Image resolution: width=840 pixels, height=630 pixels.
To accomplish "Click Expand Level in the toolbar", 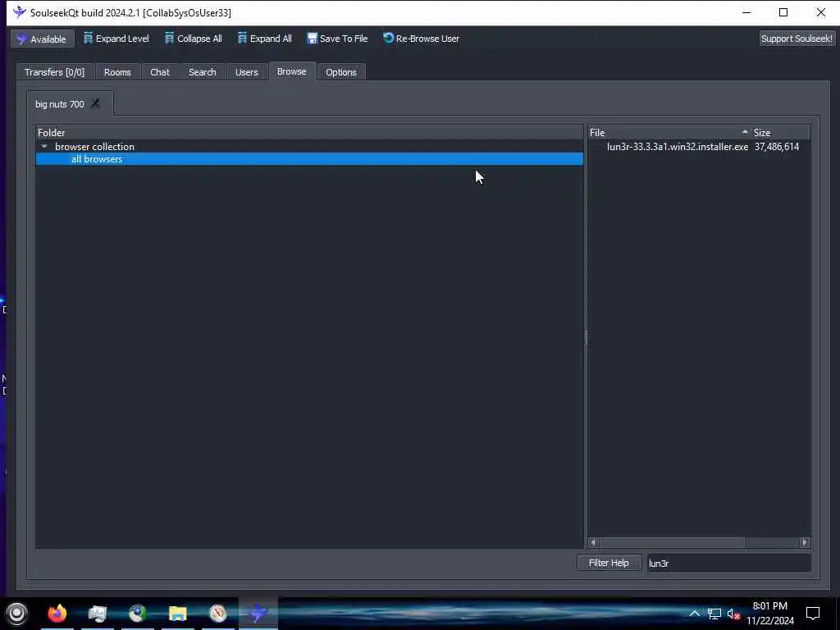I will (116, 39).
